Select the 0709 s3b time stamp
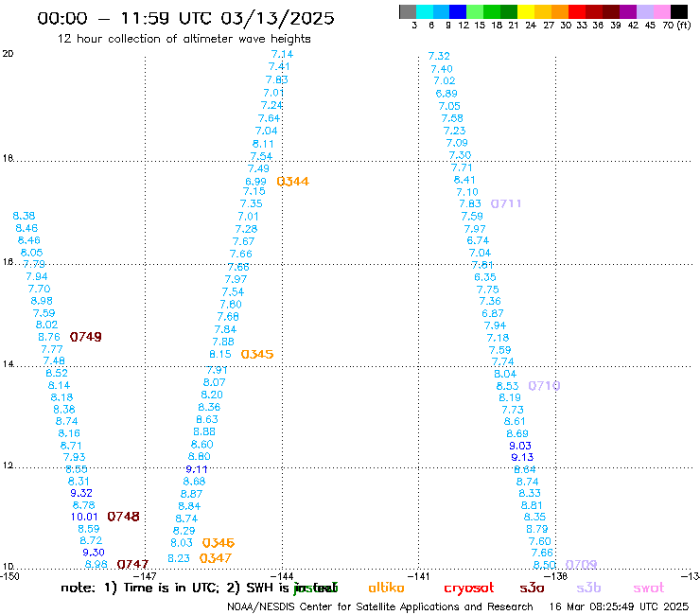The image size is (700, 615). point(581,565)
